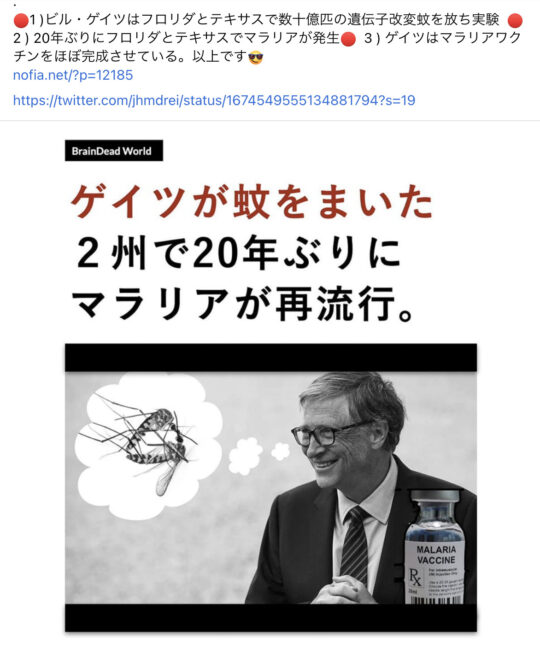Viewport: 540px width, 645px height.
Task: Click the red headline ゲイツが蚊をまいた
Action: pos(252,202)
